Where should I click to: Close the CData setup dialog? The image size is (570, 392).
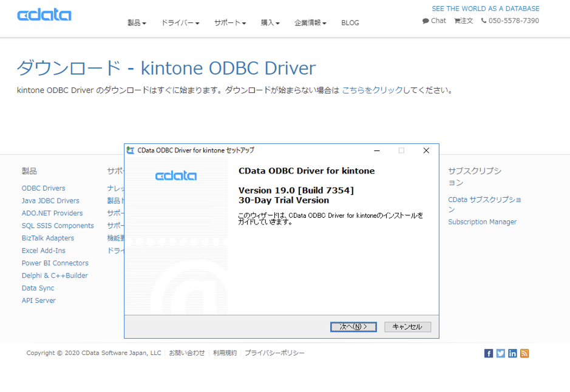426,150
